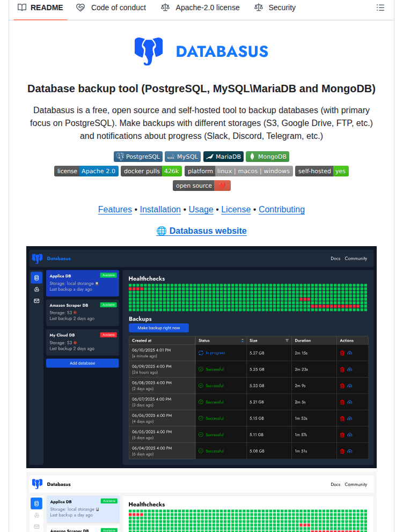
Task: Delete the 06/08/2025 backup with trash icon
Action: (x=342, y=386)
